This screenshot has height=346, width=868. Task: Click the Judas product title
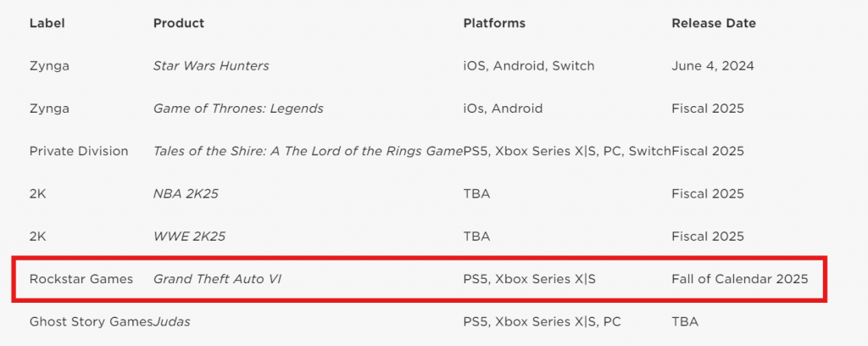(171, 321)
